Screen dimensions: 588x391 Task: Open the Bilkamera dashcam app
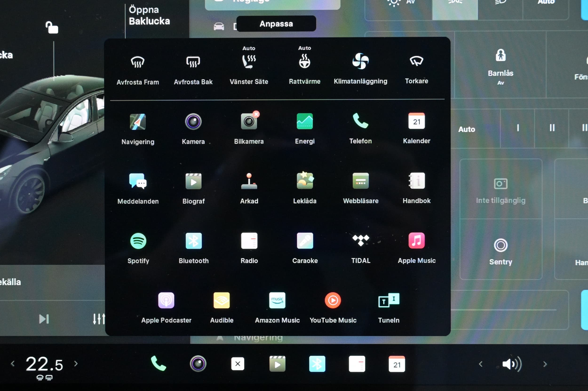point(249,121)
